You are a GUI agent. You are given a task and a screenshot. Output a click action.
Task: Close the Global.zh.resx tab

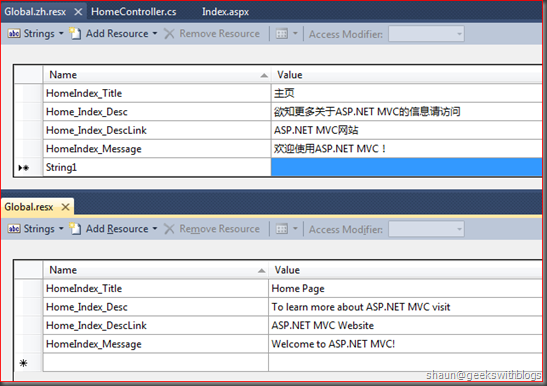78,12
